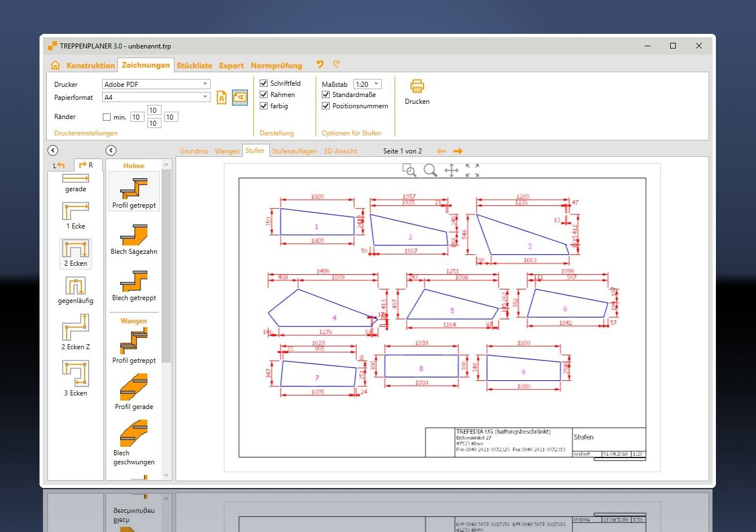Select the 2 Ecken staircase shape
This screenshot has height=532, width=756.
(x=76, y=253)
